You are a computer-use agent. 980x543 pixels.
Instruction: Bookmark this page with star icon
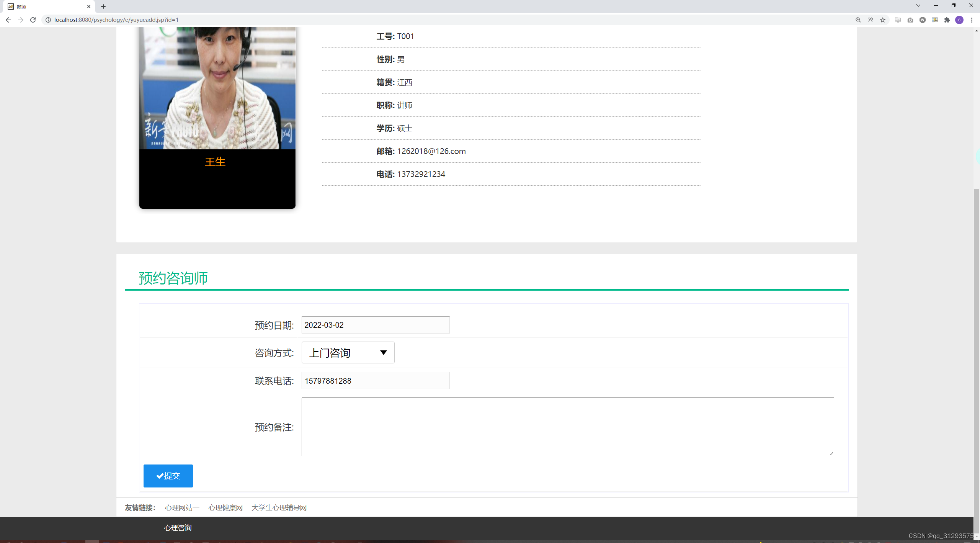[x=883, y=20]
